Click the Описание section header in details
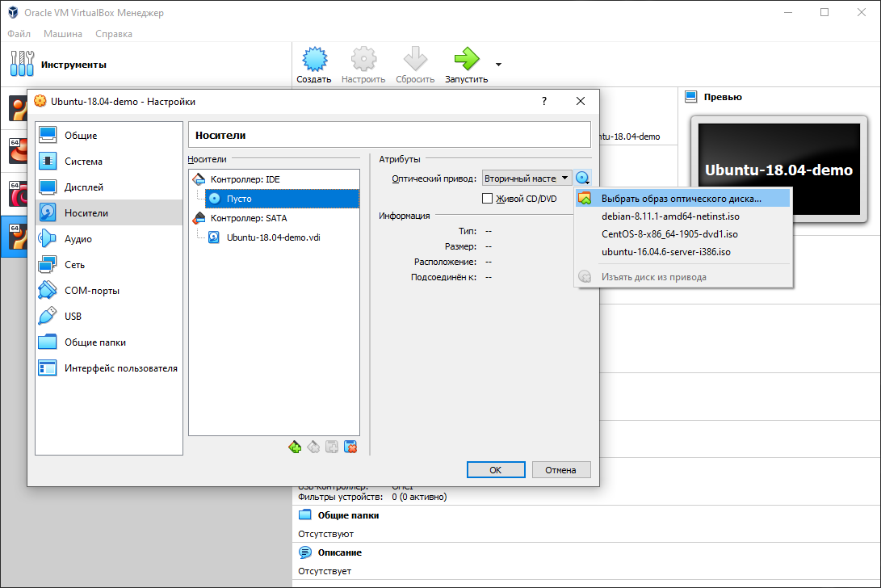 339,552
